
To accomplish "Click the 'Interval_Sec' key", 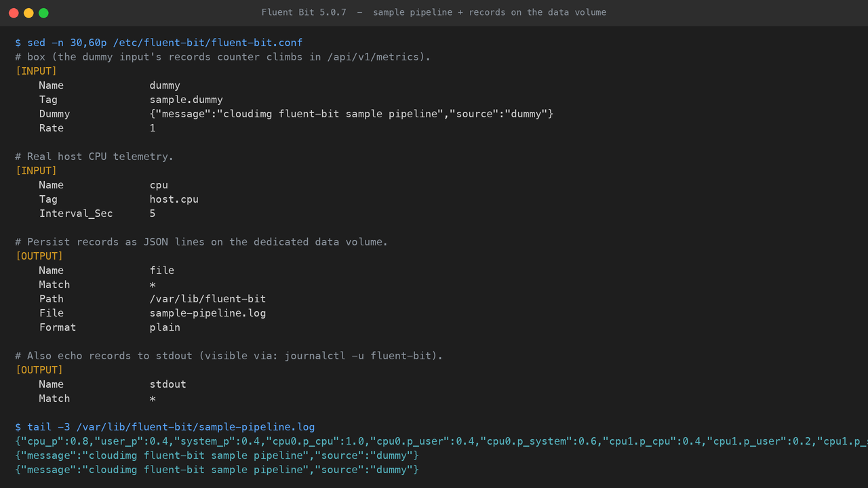I will [76, 213].
